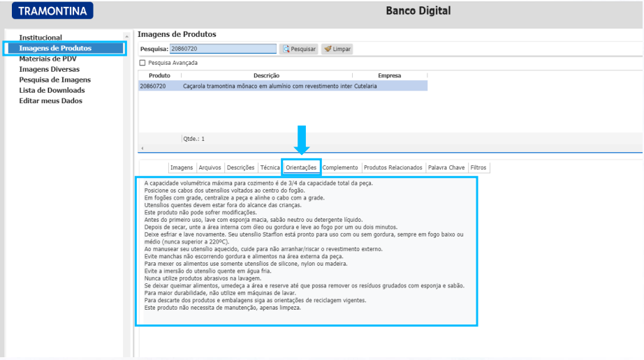Click the line 'Nunca utilize produtos abrasivos na lavagem'

click(x=203, y=278)
